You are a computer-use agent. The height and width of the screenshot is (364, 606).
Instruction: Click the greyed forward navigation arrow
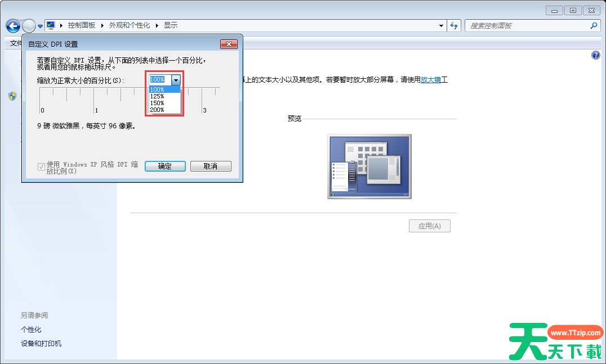29,26
